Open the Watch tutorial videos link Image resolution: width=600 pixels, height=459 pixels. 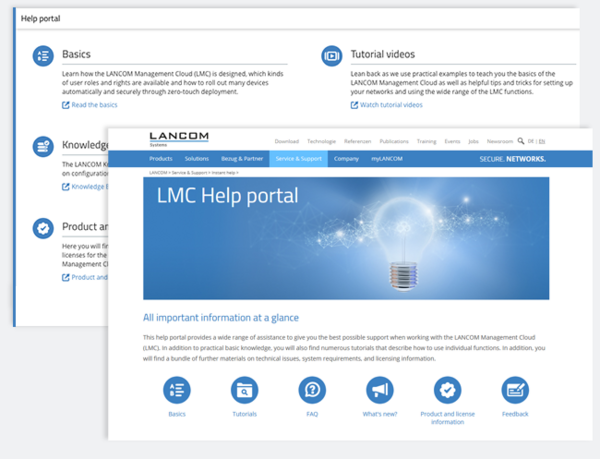point(391,105)
